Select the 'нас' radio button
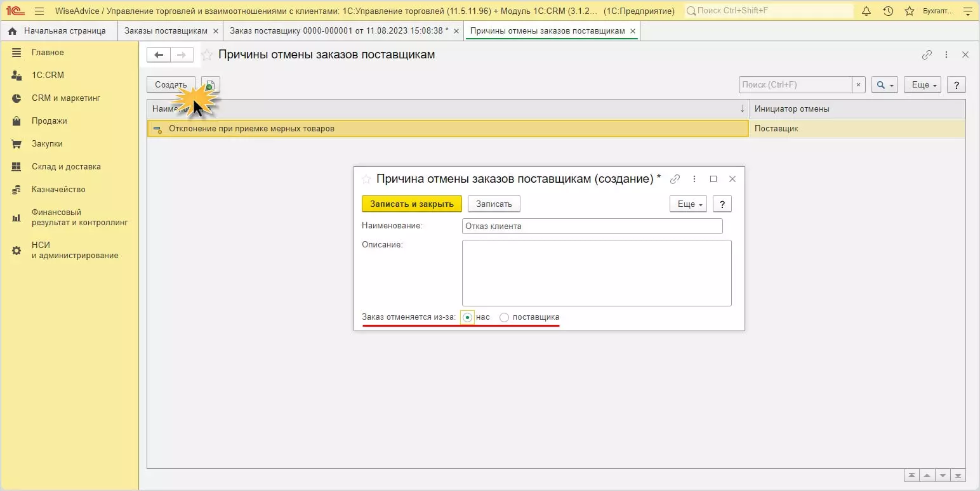This screenshot has width=980, height=491. (x=468, y=318)
